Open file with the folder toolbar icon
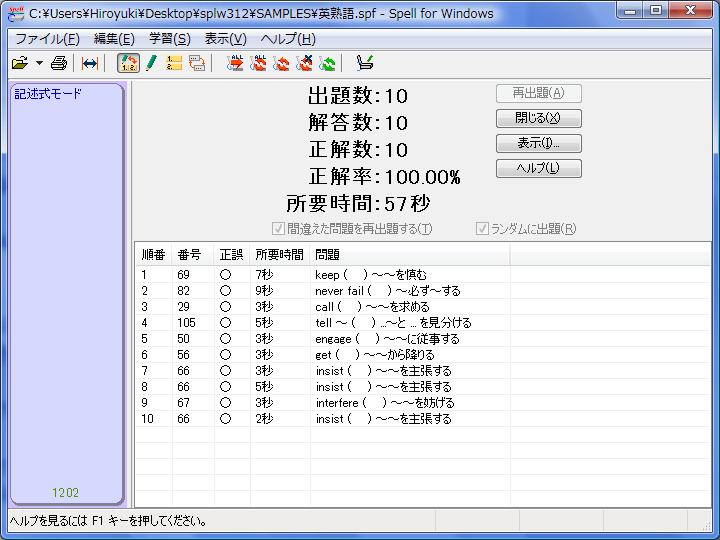Screen dimensions: 720x540 (20, 63)
